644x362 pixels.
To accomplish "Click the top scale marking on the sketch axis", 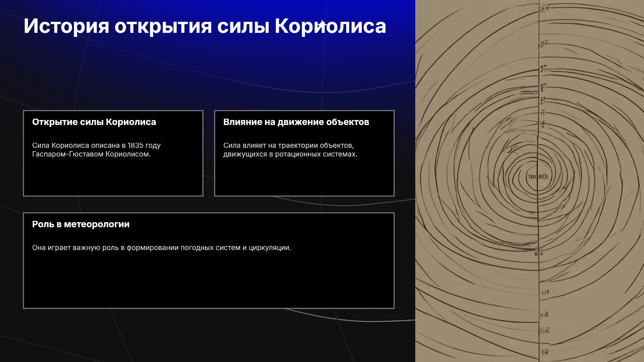I will (545, 9).
